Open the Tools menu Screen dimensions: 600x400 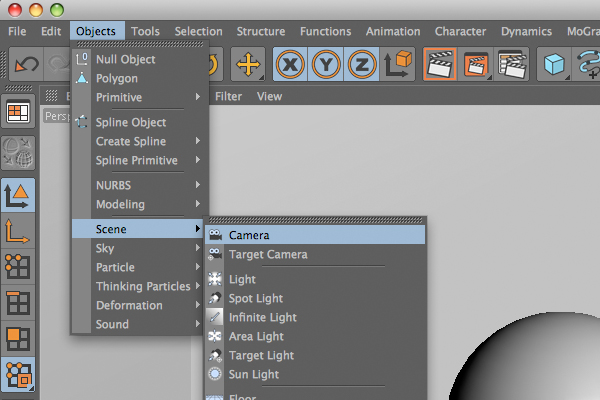[x=145, y=31]
